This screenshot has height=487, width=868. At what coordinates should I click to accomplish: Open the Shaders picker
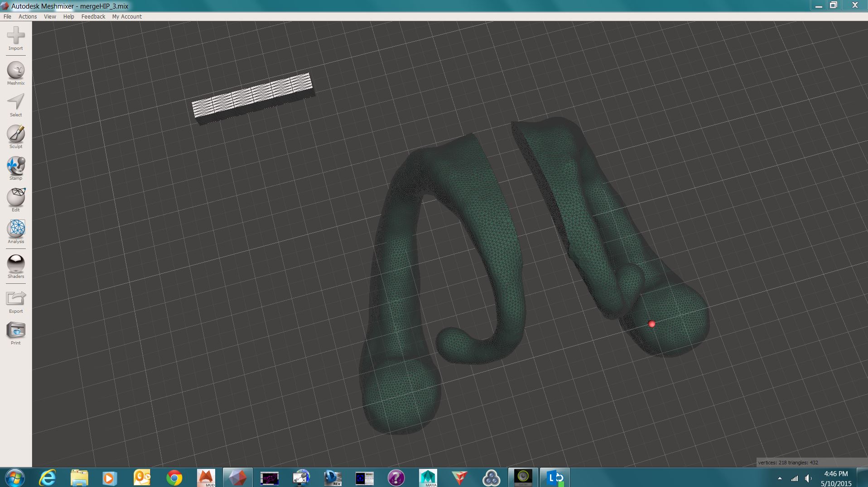tap(15, 265)
